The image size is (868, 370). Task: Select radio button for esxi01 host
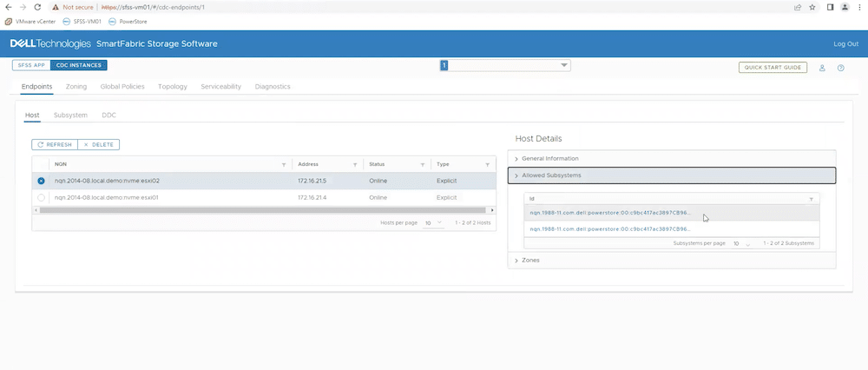41,197
